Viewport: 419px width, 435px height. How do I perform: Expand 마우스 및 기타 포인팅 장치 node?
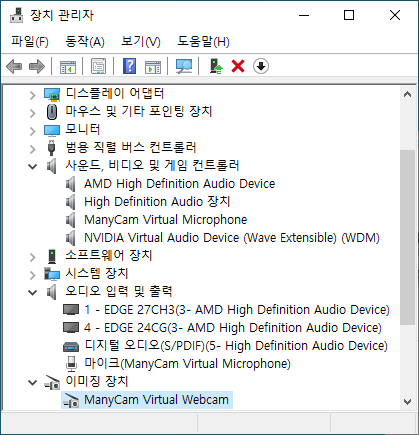[x=32, y=113]
